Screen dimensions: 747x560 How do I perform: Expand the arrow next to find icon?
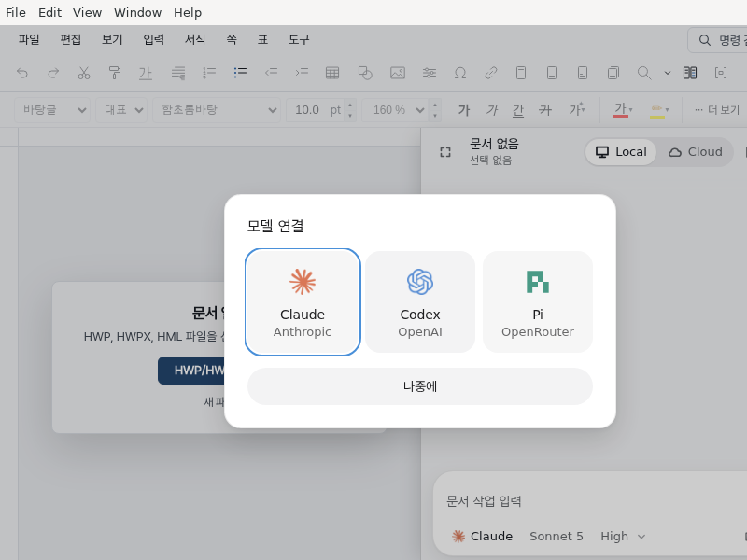click(668, 74)
